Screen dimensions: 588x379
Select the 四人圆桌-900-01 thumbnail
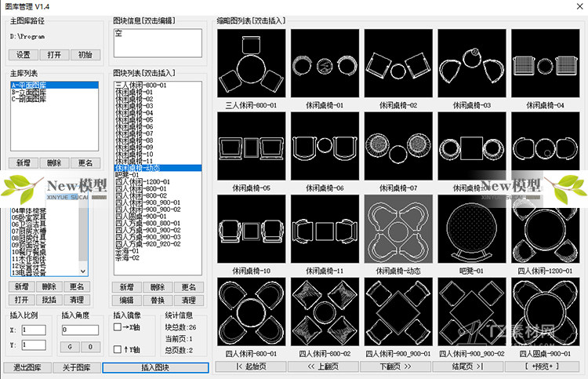tap(545, 312)
